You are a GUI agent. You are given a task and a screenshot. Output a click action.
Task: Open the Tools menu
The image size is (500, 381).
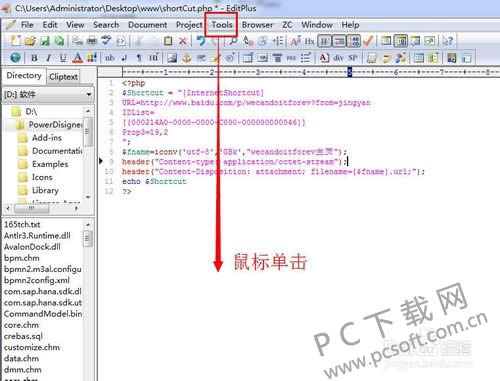pyautogui.click(x=222, y=25)
